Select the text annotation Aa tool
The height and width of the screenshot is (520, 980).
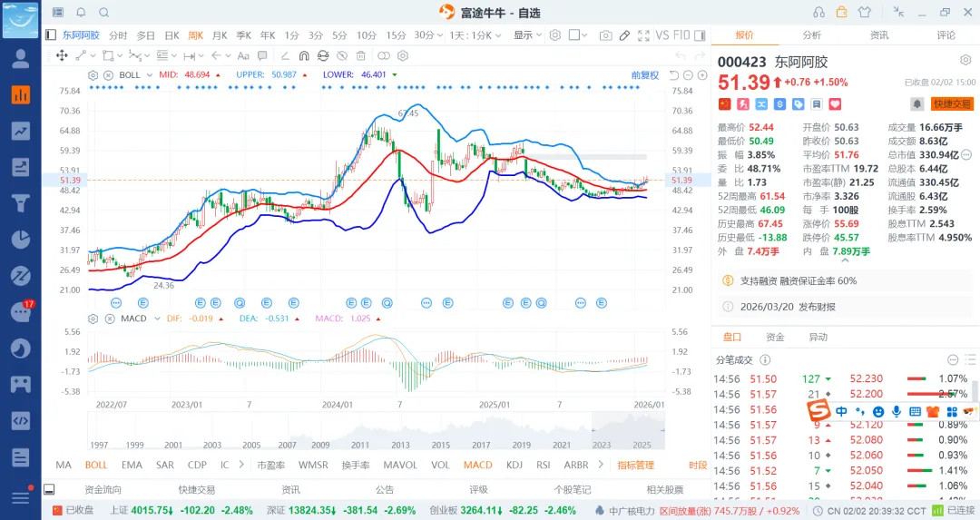pyautogui.click(x=243, y=55)
